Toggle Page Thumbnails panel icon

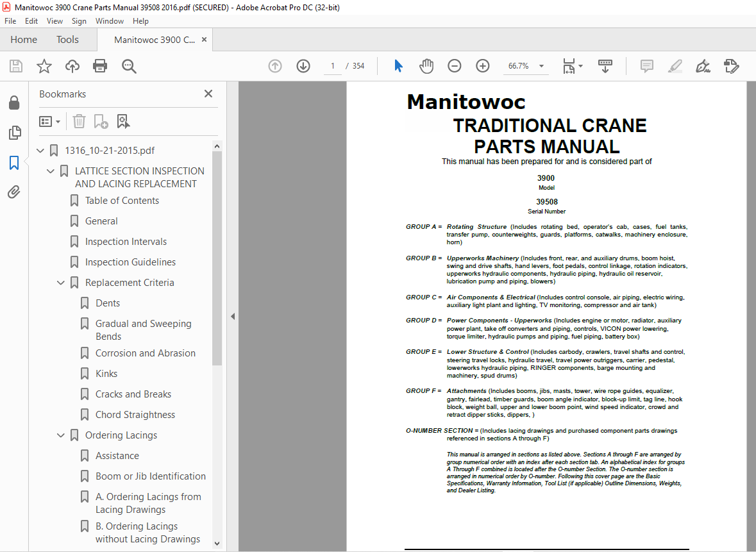[x=15, y=133]
